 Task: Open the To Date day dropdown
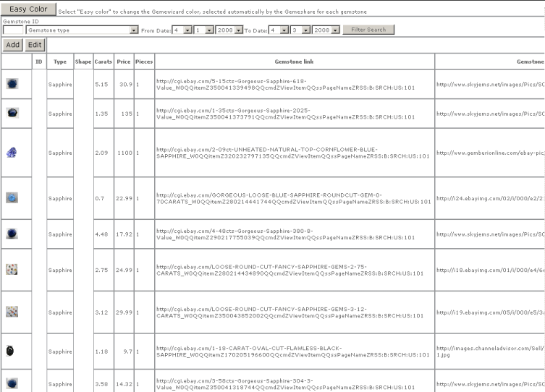pos(305,30)
